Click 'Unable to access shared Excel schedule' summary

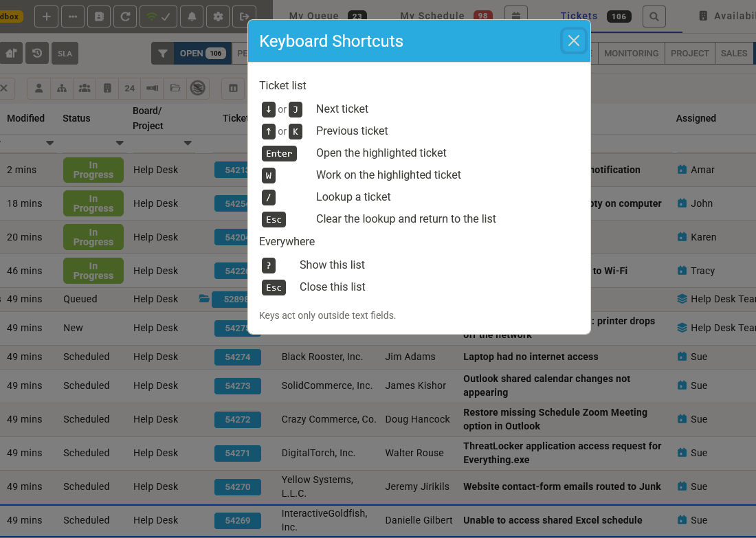[x=553, y=520]
